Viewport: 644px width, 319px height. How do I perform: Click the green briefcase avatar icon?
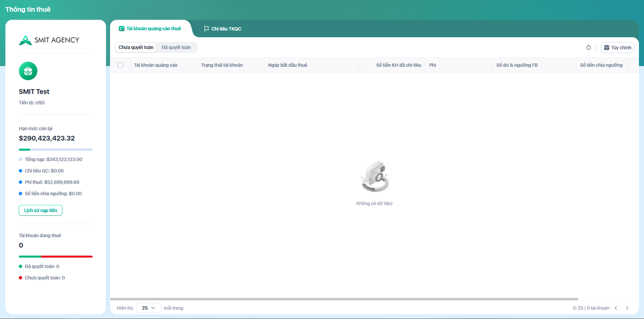click(x=28, y=71)
